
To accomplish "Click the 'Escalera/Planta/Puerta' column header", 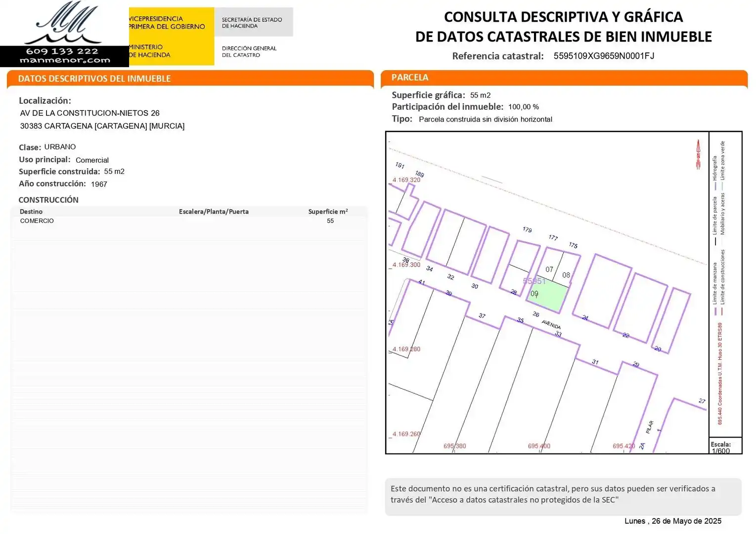I will [214, 212].
